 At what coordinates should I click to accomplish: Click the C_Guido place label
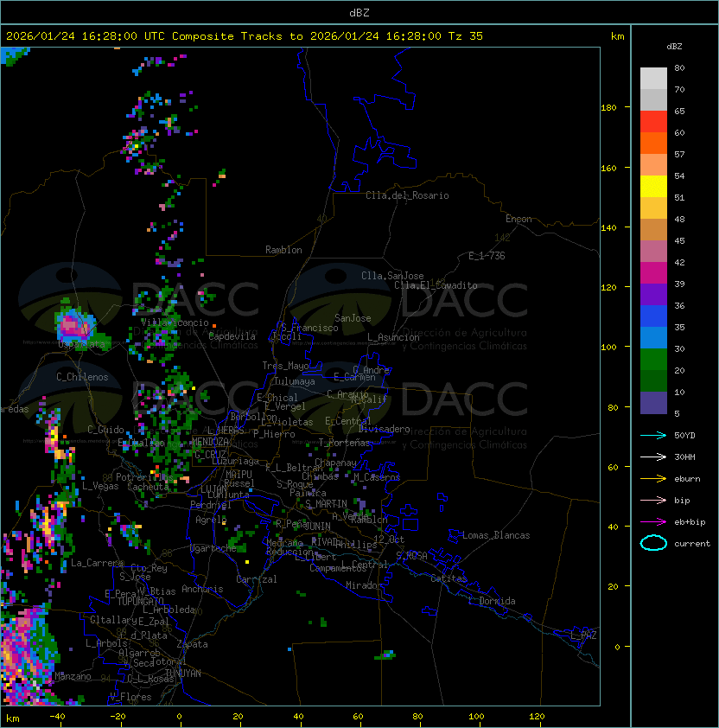(105, 430)
